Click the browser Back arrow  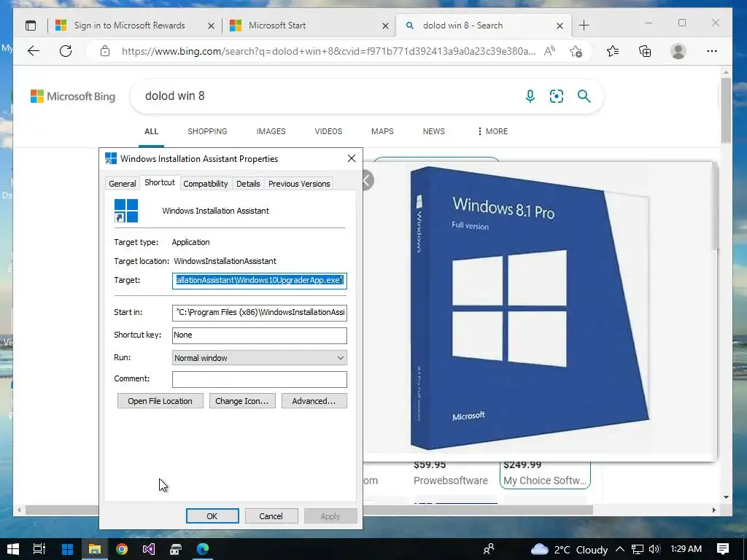pos(34,51)
